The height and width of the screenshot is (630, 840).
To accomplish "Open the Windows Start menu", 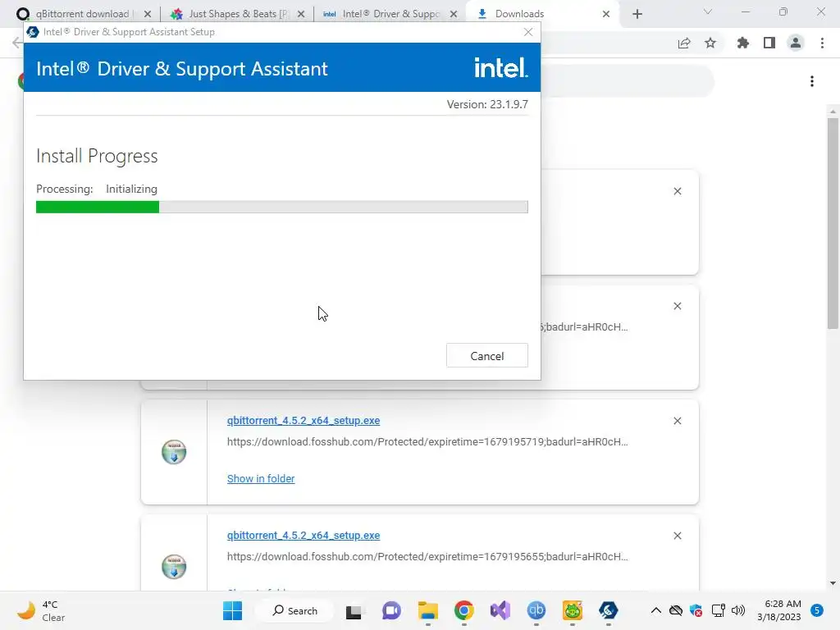I will click(x=232, y=610).
